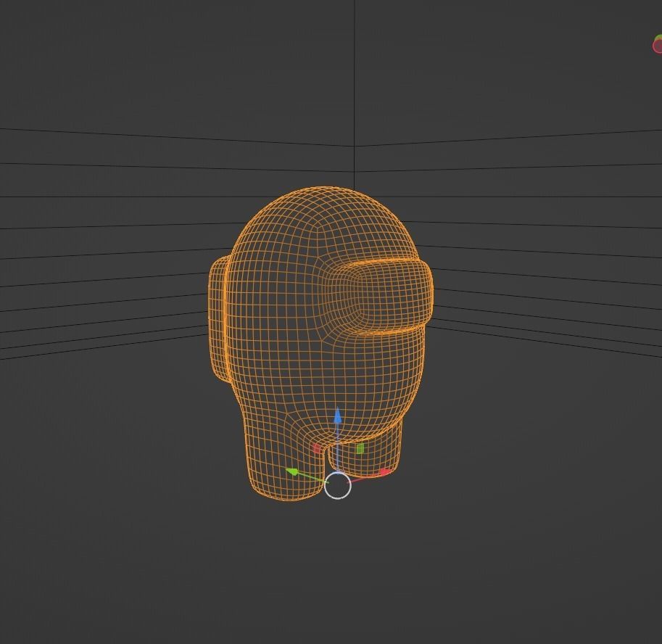Grab the blue Z-axis arrow of move gizmo

tap(337, 416)
